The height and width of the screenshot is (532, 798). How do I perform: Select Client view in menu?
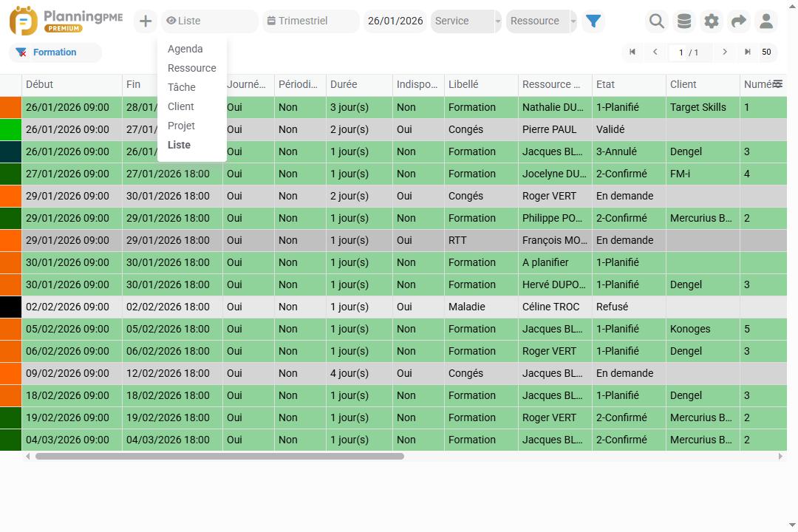click(x=181, y=106)
